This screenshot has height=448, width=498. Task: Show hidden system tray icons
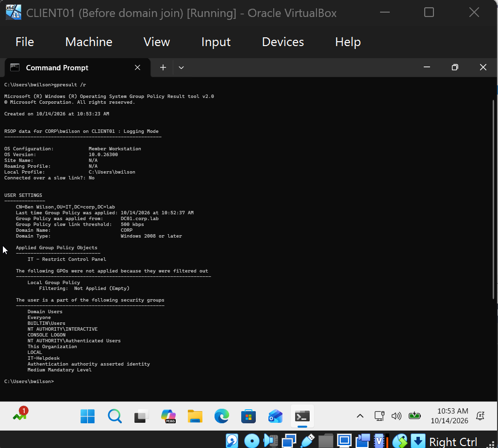[360, 416]
